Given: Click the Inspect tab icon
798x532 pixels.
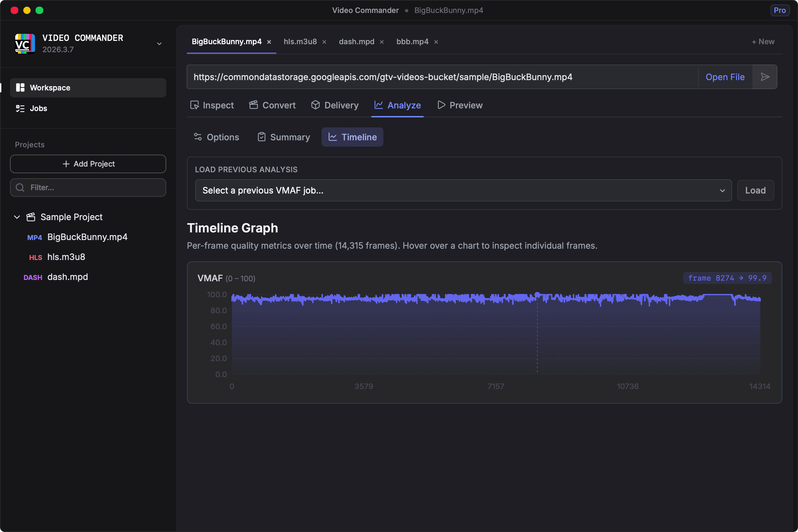Looking at the screenshot, I should (195, 105).
